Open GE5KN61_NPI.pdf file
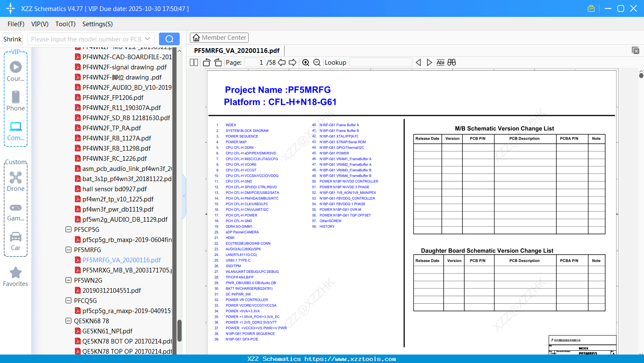This screenshot has width=644, height=363. point(107,331)
